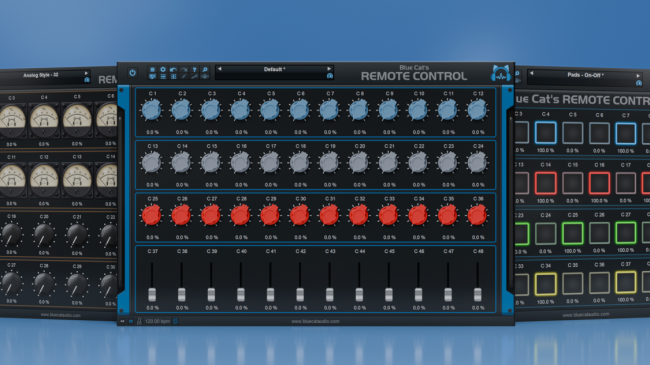Viewport: 650px width, 365px height.
Task: Click fader handle C 37
Action: click(x=152, y=294)
